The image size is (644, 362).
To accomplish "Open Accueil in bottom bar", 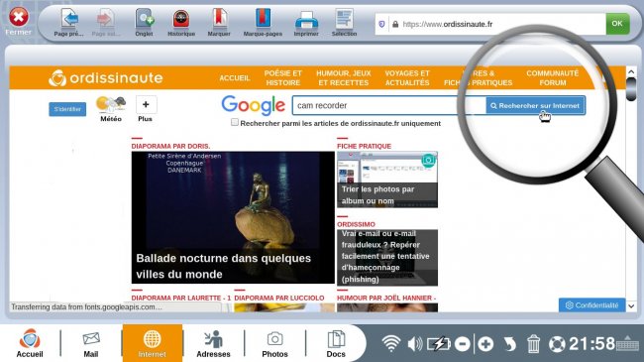I will 30,343.
